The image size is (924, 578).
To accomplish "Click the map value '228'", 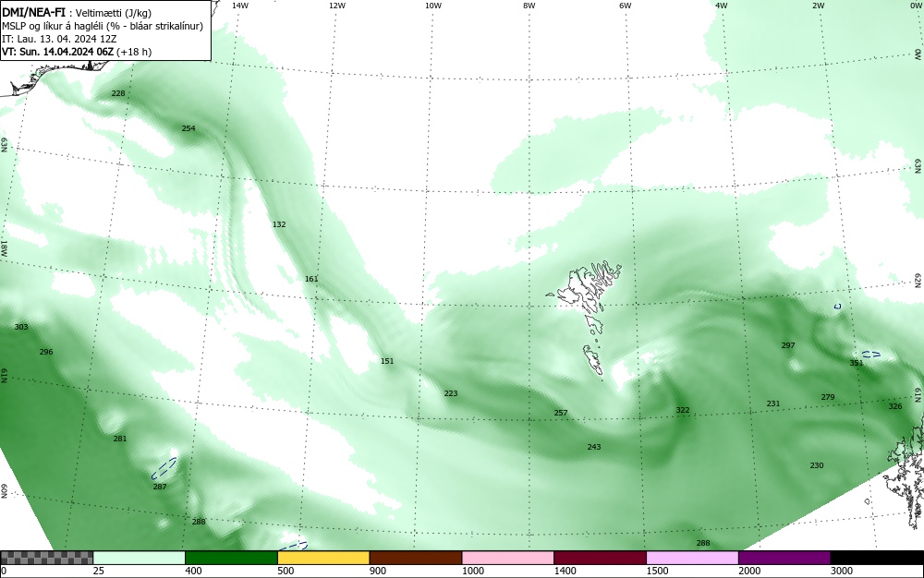I will pos(118,93).
